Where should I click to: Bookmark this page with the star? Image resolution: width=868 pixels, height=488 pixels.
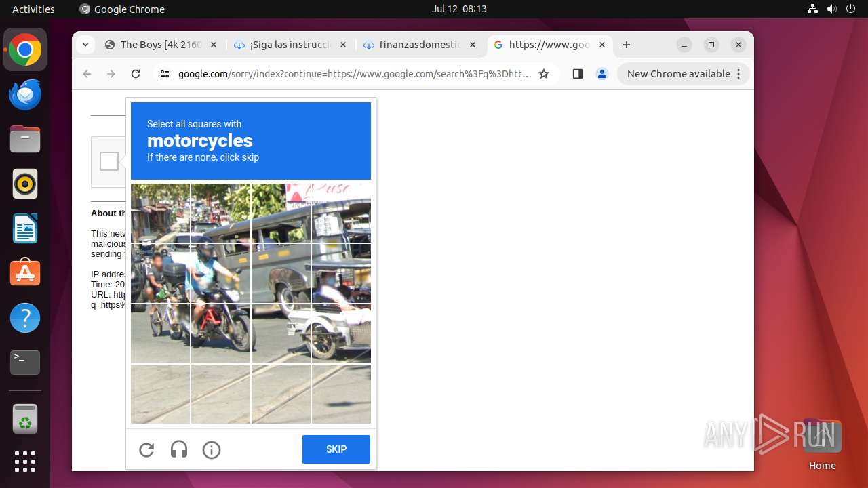[544, 74]
